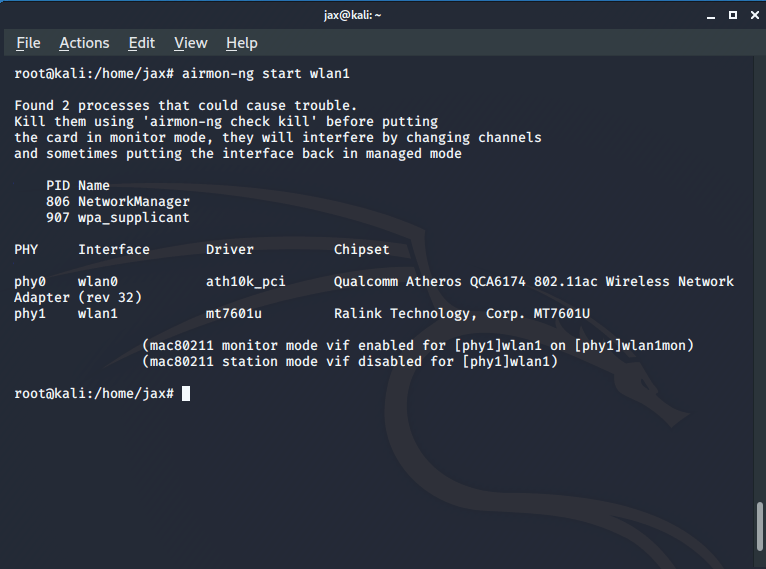Screen dimensions: 766x569
Task: Minimize the terminal window
Action: (711, 15)
